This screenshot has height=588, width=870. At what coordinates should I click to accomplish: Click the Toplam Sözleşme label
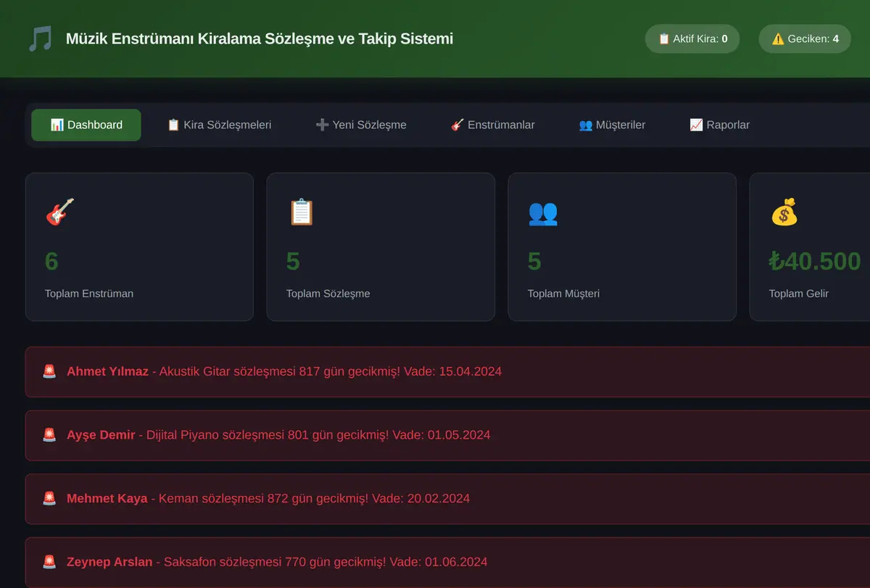328,294
